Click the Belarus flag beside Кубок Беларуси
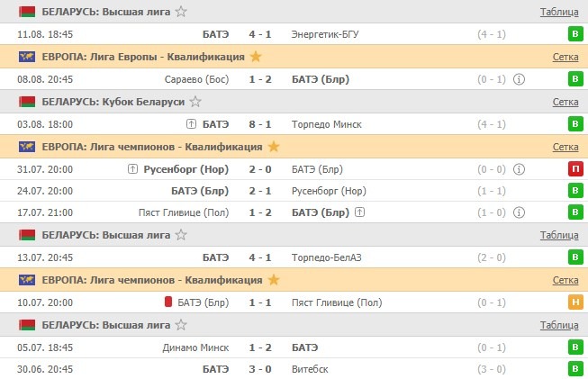Viewport: 588px width, 379px height. [x=27, y=102]
